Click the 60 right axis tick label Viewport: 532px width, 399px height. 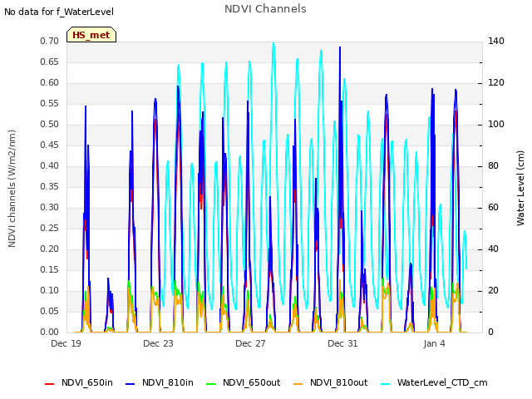click(x=493, y=208)
